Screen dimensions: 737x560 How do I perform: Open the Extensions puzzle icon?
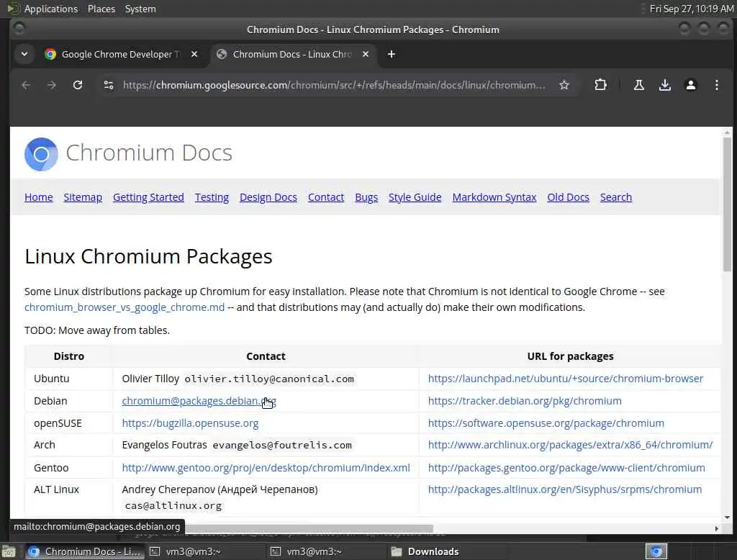(600, 85)
